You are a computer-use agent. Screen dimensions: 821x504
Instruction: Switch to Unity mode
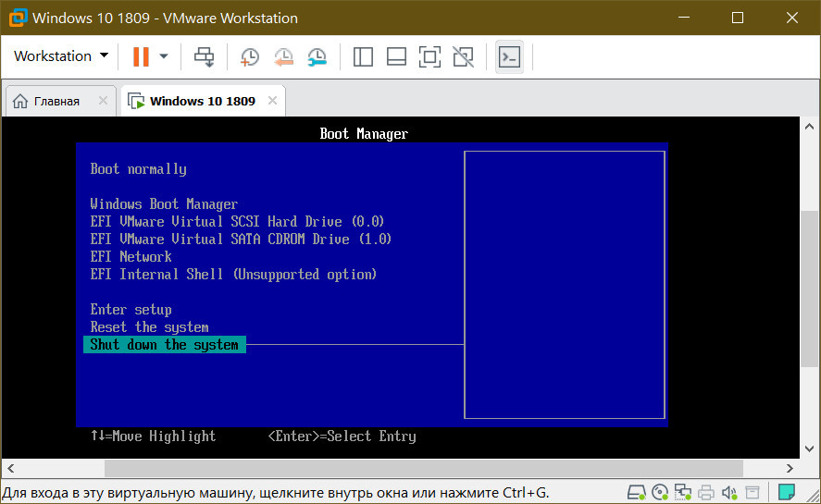pyautogui.click(x=464, y=56)
